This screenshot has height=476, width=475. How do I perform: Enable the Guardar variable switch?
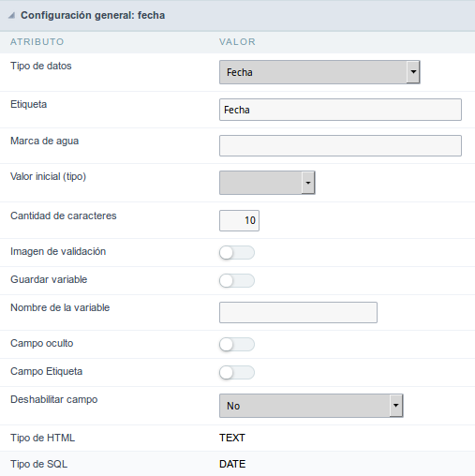tap(237, 280)
